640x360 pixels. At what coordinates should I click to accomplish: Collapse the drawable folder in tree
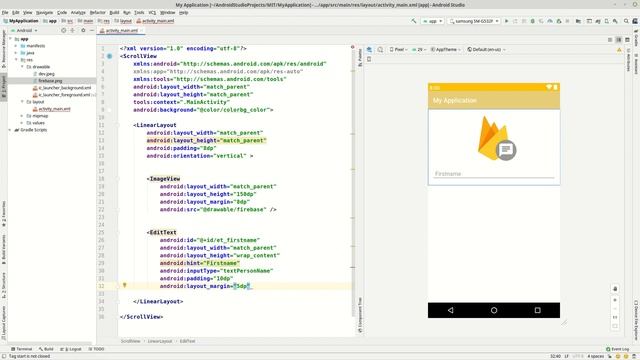[x=22, y=67]
